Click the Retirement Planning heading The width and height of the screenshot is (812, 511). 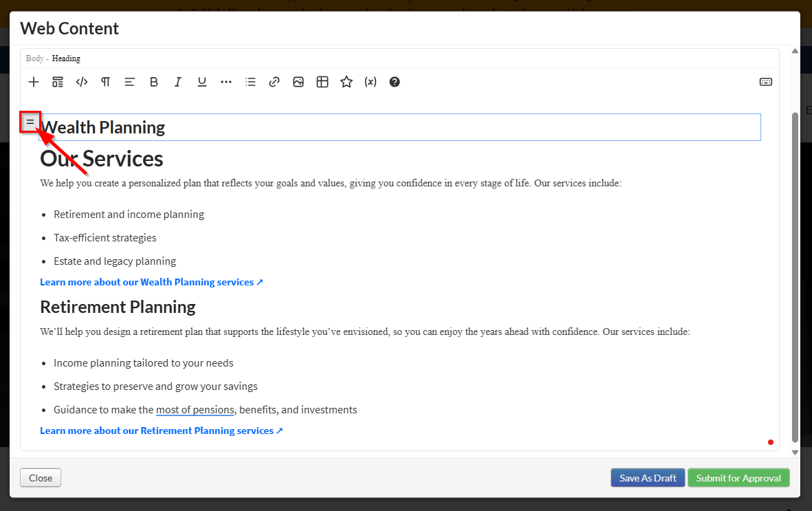tap(118, 307)
